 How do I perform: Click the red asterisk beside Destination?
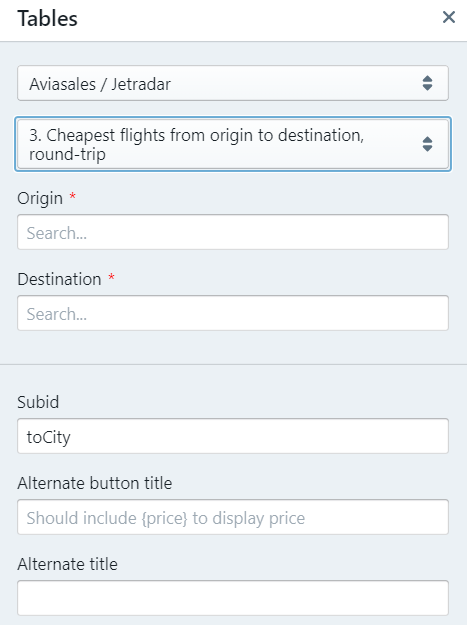tap(112, 276)
